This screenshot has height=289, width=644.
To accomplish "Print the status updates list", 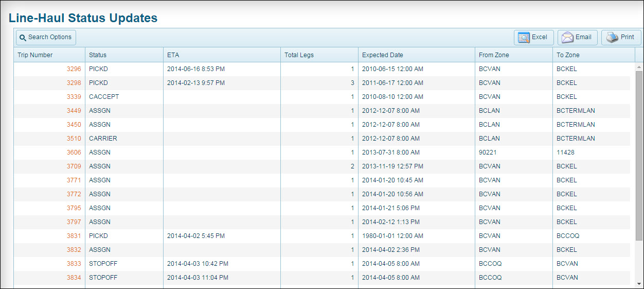I will pyautogui.click(x=621, y=38).
